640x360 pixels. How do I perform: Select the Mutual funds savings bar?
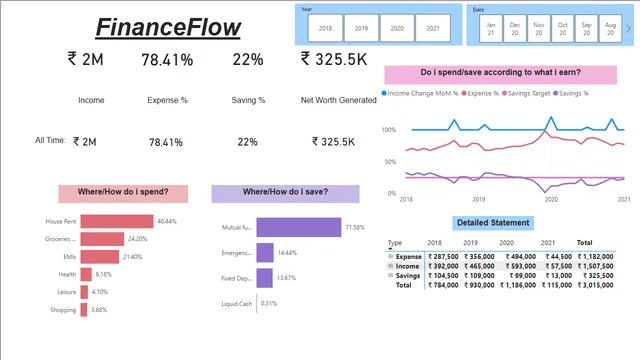[x=299, y=227]
